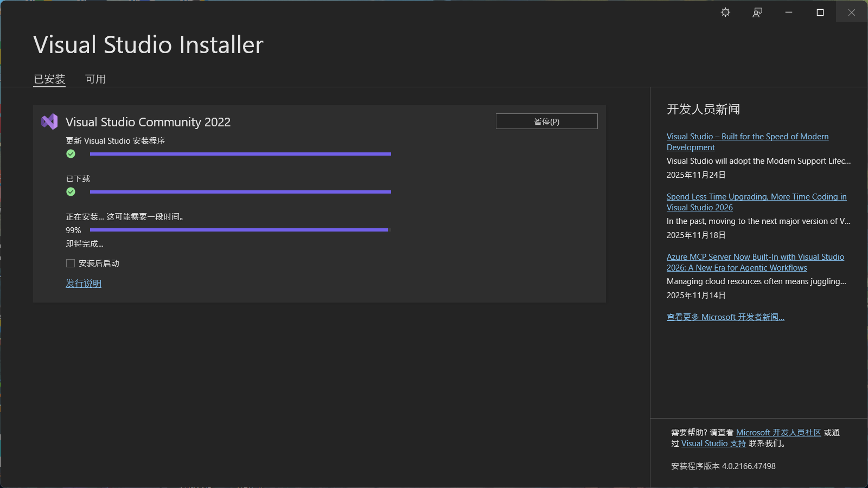Open the settings gear icon in title bar
The width and height of the screenshot is (868, 488).
(725, 12)
